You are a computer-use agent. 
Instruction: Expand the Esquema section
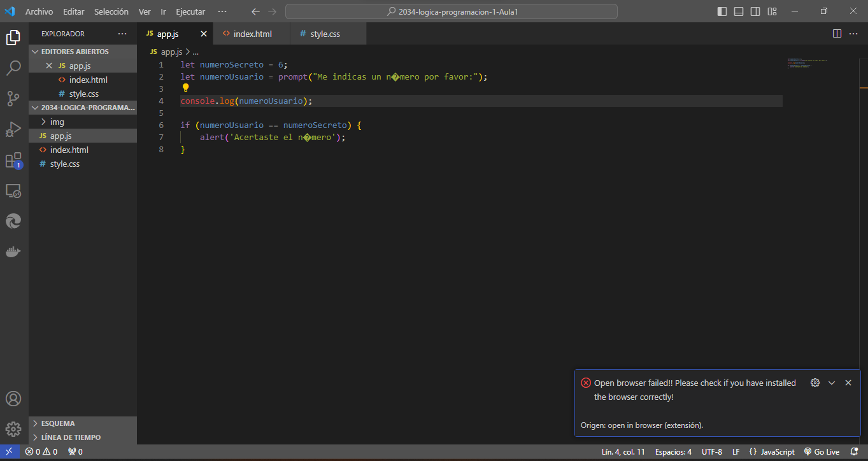click(83, 423)
